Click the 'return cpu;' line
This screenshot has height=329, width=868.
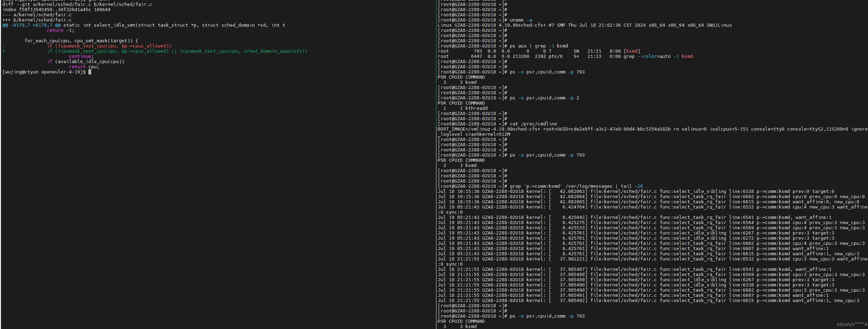coord(84,67)
